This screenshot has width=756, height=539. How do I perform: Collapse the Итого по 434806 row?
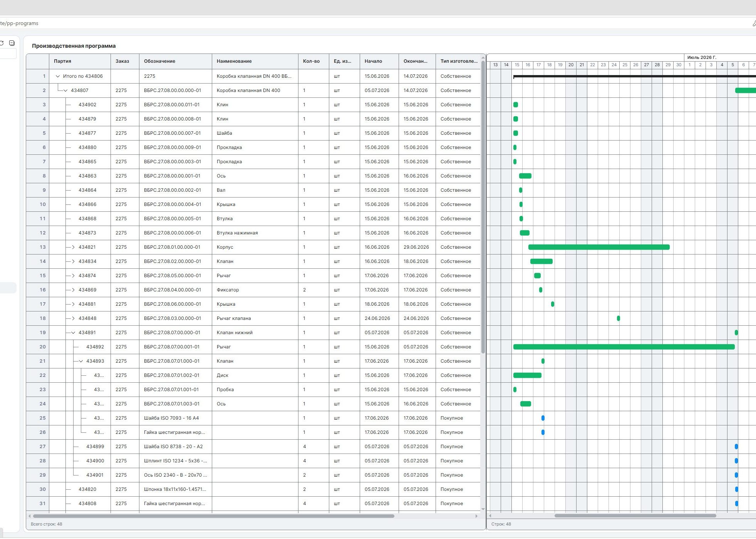58,76
